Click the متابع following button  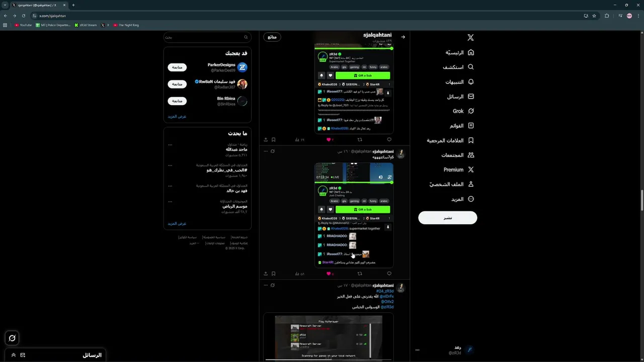tap(272, 37)
